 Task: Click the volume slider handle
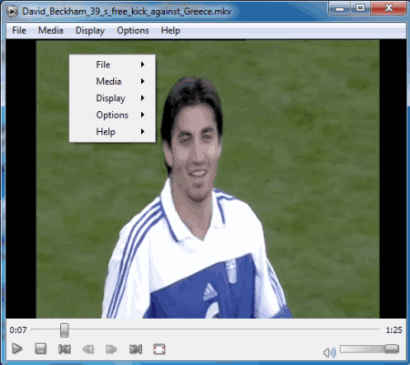pos(391,349)
